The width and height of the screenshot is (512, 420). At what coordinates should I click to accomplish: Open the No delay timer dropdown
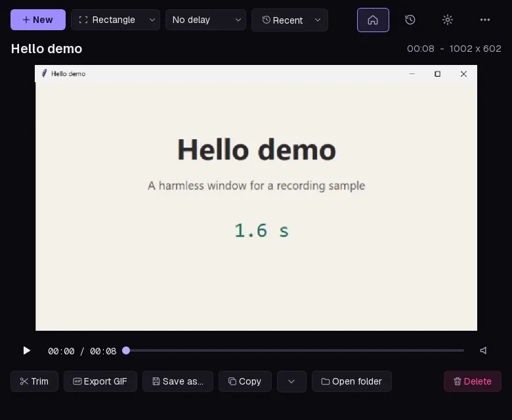(205, 20)
